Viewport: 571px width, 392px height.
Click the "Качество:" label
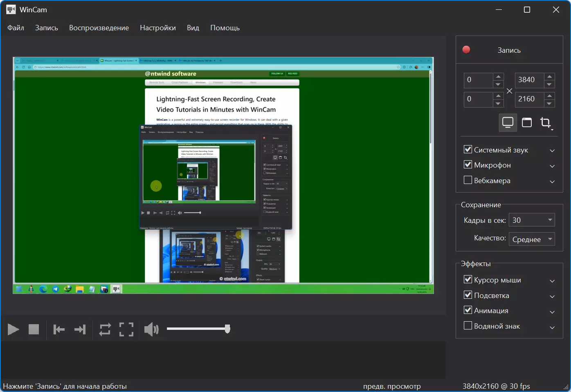pyautogui.click(x=490, y=238)
